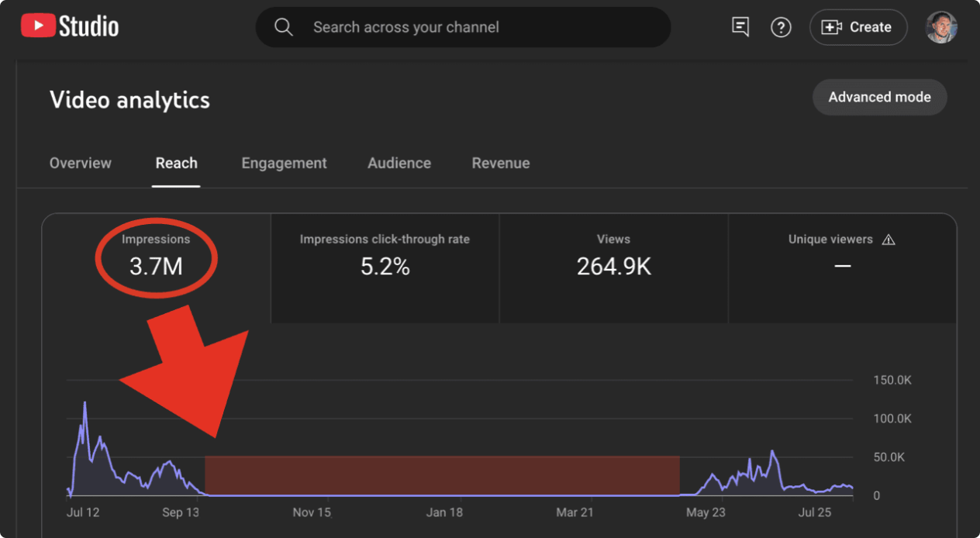The height and width of the screenshot is (538, 980).
Task: Click the Unique viewers warning triangle
Action: (889, 240)
